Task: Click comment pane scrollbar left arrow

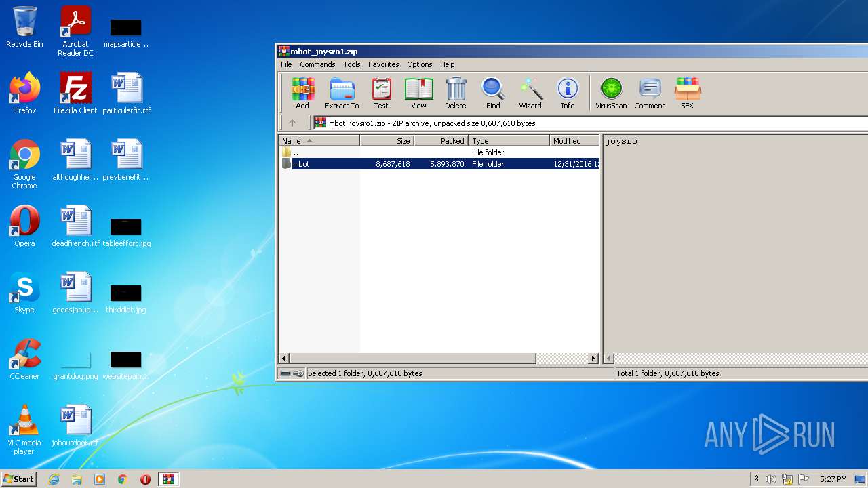Action: click(609, 359)
